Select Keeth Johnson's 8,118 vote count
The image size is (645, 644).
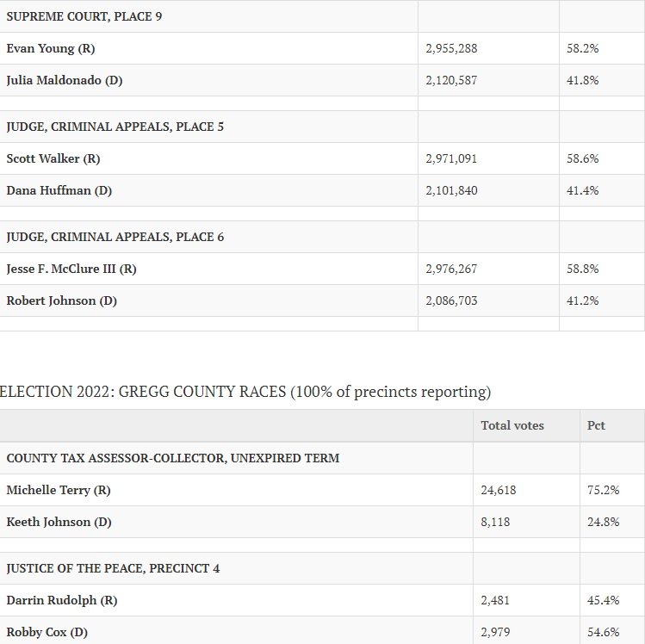click(x=495, y=522)
